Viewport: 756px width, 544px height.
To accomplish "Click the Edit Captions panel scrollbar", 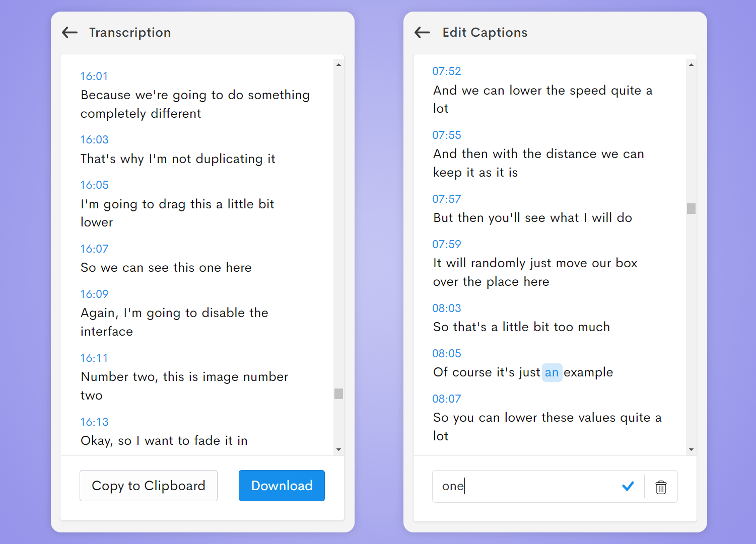I will coord(692,207).
